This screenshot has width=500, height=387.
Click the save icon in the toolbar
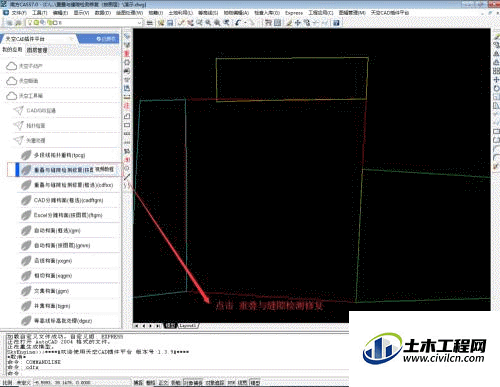tap(170, 22)
